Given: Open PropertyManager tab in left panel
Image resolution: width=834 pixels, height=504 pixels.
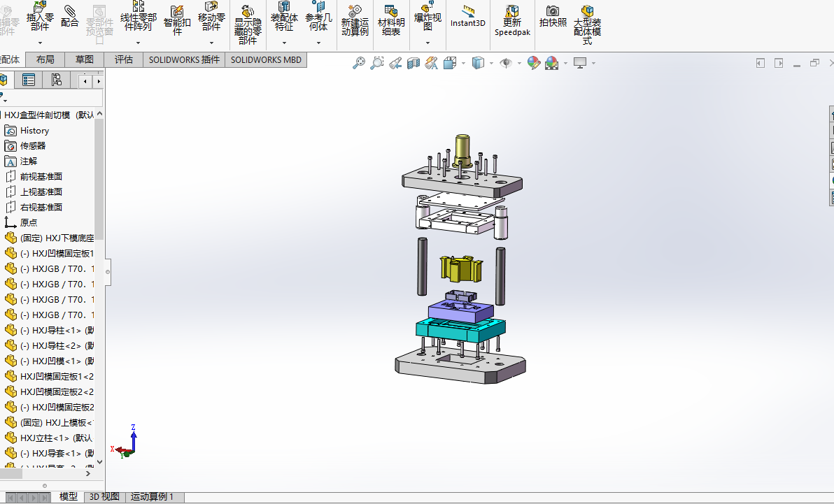Looking at the screenshot, I should click(29, 80).
